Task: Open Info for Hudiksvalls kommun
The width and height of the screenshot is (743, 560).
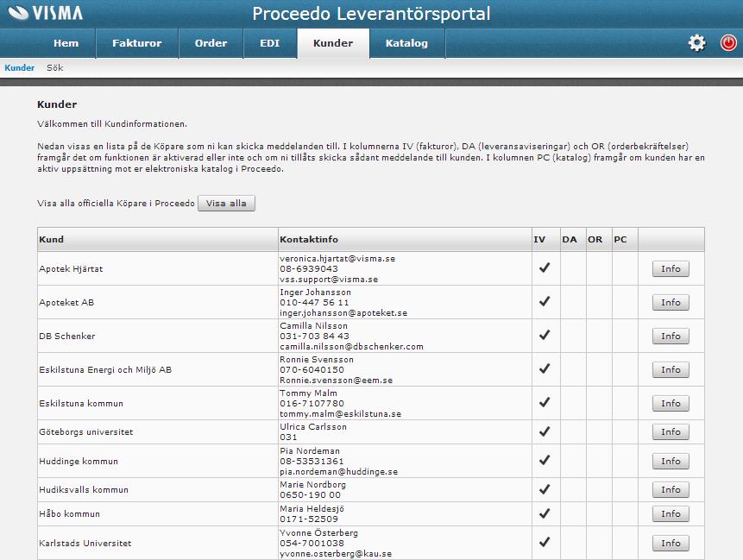Action: tap(671, 489)
